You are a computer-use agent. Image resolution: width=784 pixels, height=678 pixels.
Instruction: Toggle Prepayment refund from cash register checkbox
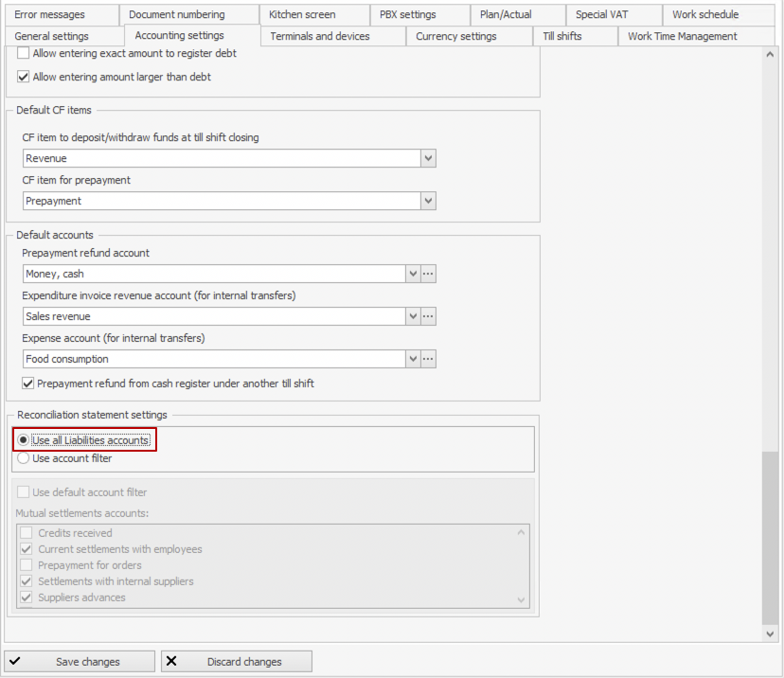tap(27, 384)
